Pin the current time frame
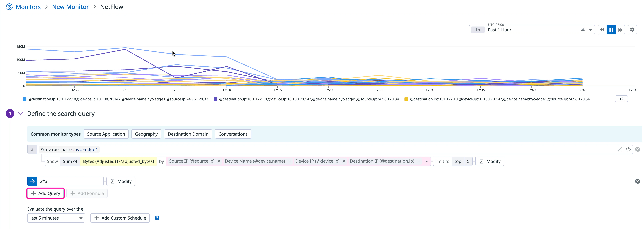The width and height of the screenshot is (644, 229). pos(583,30)
